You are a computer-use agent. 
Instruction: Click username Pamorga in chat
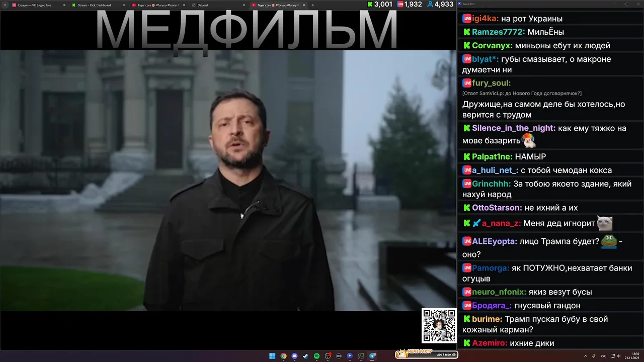click(x=491, y=268)
